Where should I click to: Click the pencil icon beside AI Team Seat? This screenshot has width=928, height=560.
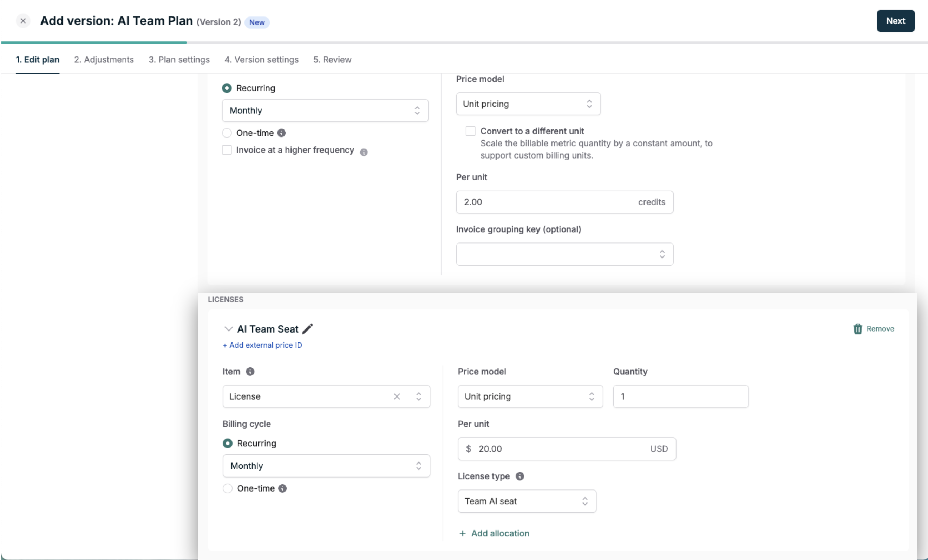tap(307, 328)
